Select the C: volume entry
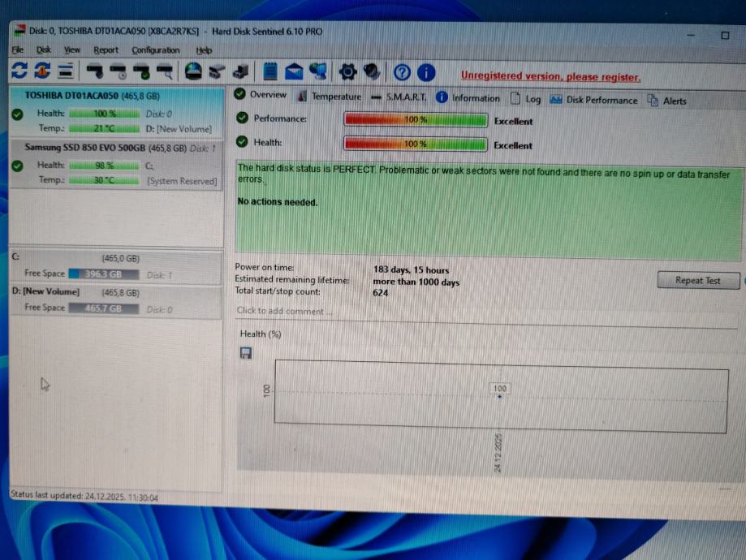The height and width of the screenshot is (560, 746). [117, 267]
